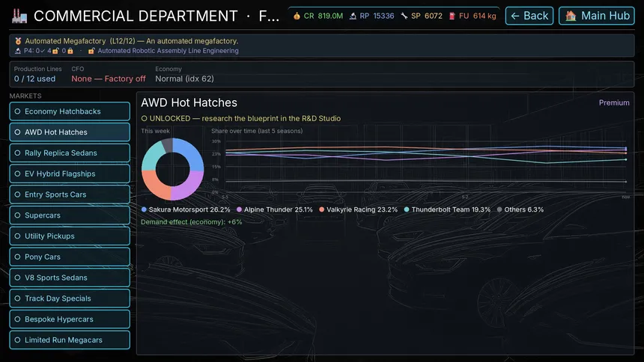This screenshot has width=644, height=362.
Task: Select the Economy Hatchbacks market
Action: pyautogui.click(x=70, y=111)
